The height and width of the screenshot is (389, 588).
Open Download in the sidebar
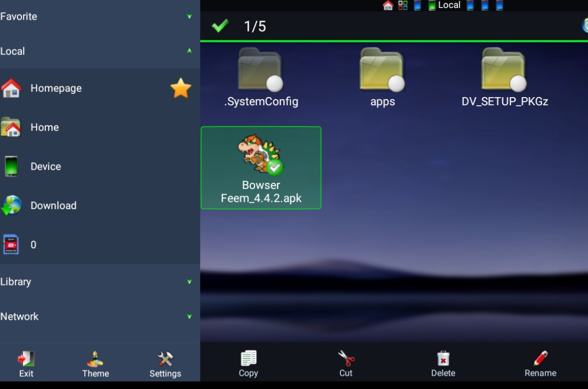(x=53, y=205)
